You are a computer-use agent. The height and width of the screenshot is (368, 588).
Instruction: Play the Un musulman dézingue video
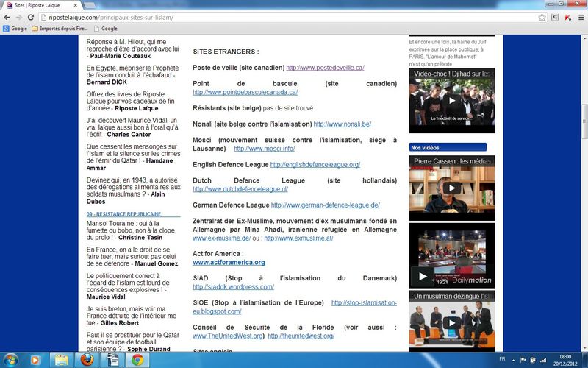coord(452,322)
